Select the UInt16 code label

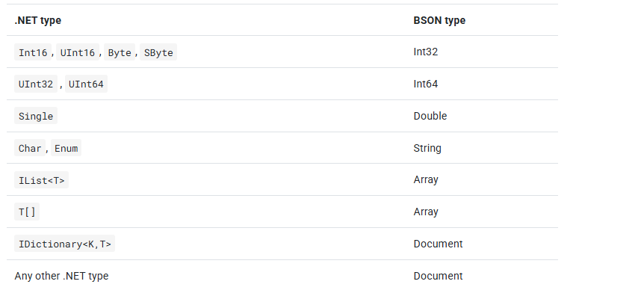pos(78,52)
